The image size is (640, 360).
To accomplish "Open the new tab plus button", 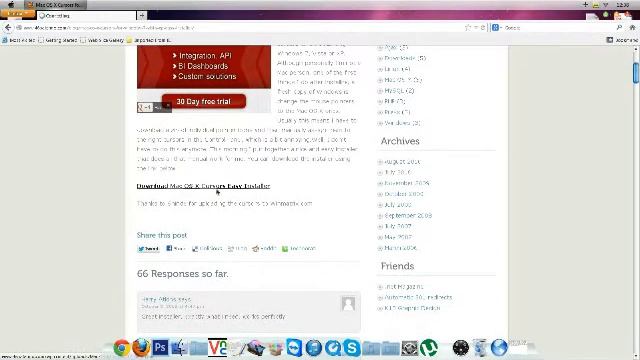I will (142, 16).
